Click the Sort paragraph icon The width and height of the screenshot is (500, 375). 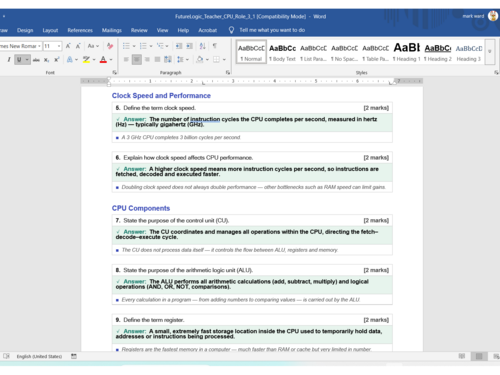point(202,46)
